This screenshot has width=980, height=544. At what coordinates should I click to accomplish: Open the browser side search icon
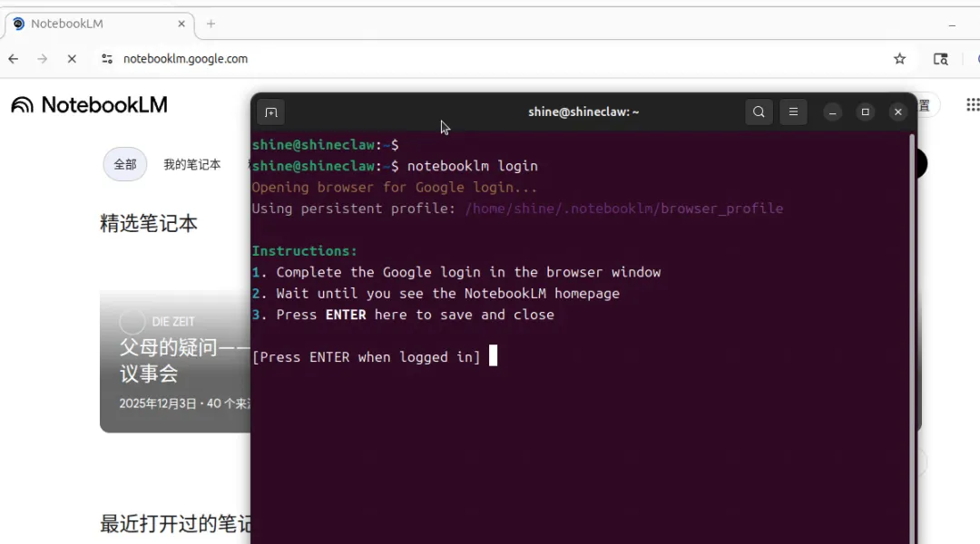point(941,59)
